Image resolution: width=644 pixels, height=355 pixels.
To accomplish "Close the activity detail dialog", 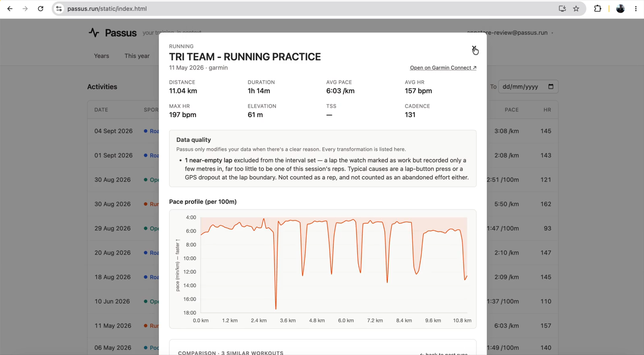I will click(x=474, y=48).
